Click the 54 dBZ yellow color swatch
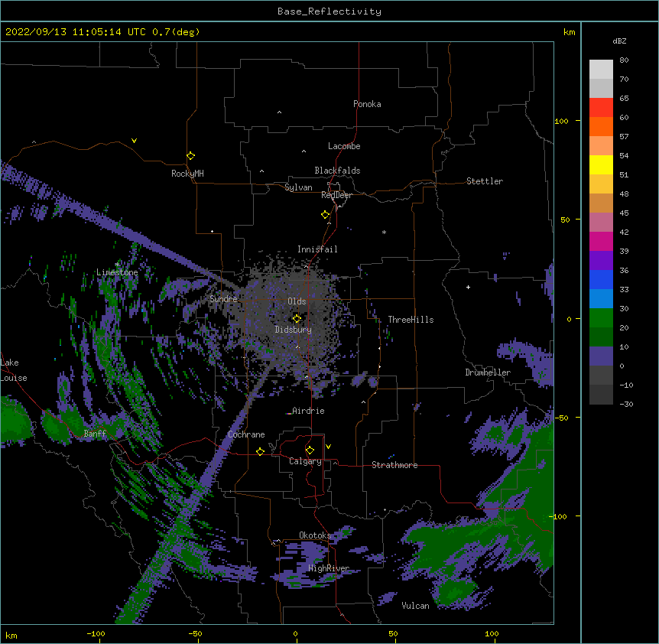Screen dimensions: 659x644 (601, 164)
